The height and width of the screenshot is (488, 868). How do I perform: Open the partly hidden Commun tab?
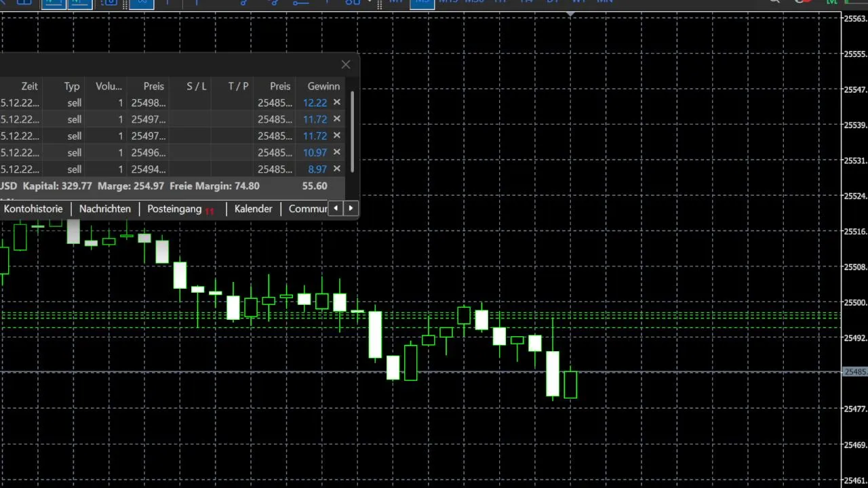[x=308, y=209]
